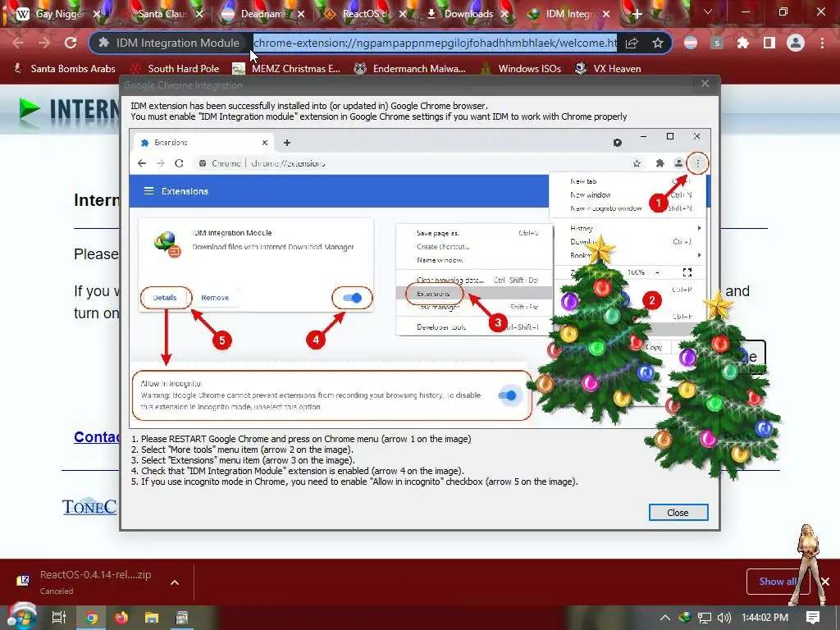The width and height of the screenshot is (840, 630).
Task: Click Chrome icon in taskbar
Action: point(92,618)
